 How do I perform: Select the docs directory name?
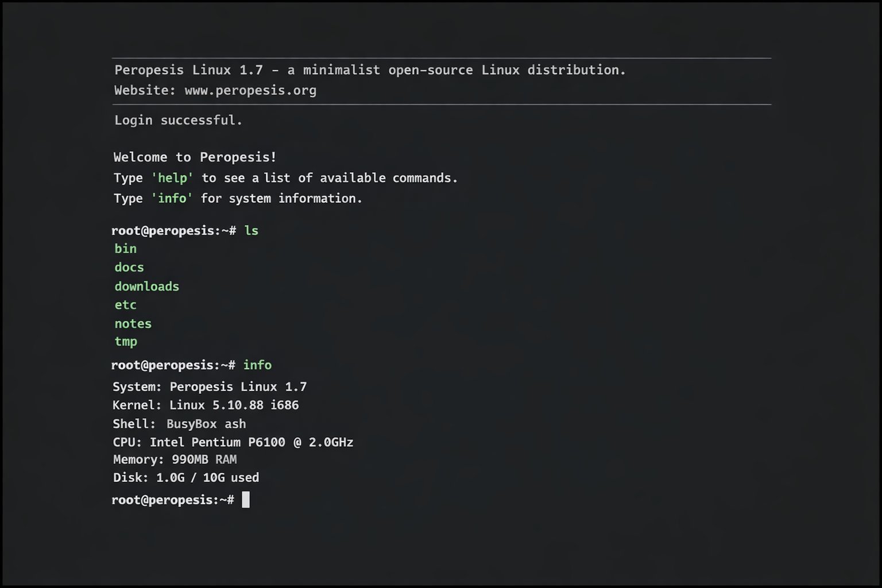point(129,267)
